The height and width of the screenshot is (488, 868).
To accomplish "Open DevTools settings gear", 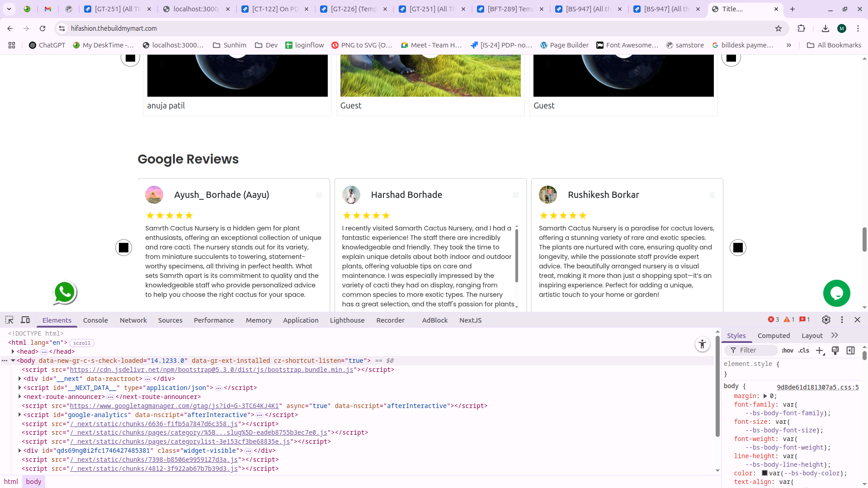I will pos(826,320).
